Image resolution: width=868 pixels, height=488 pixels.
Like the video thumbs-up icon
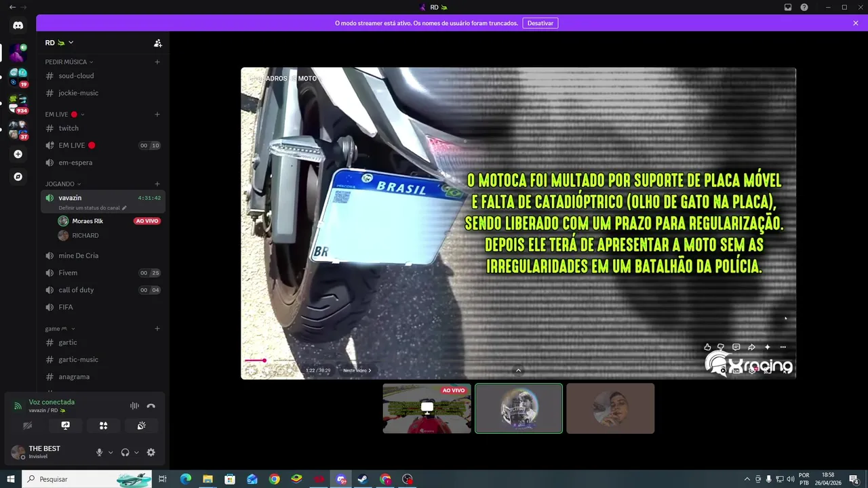pos(707,347)
